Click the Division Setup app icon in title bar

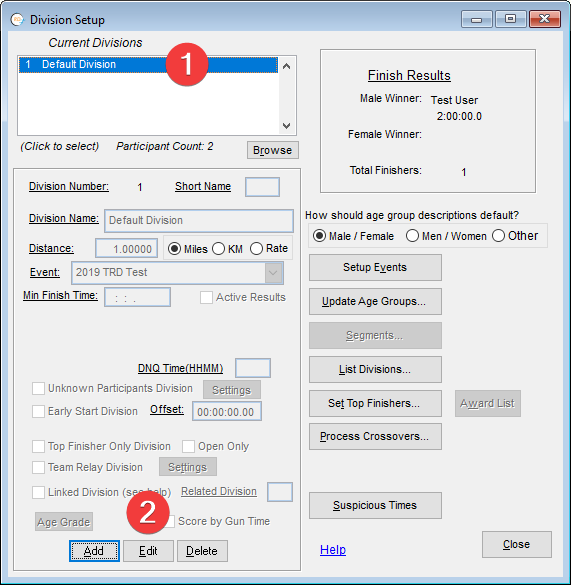pyautogui.click(x=17, y=19)
